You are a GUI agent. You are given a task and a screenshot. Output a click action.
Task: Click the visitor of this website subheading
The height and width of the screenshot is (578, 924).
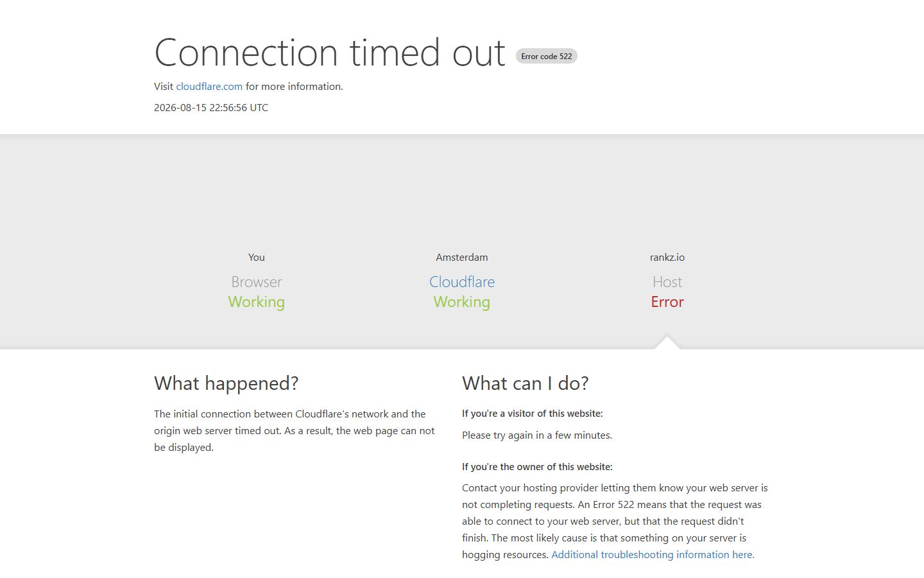533,414
